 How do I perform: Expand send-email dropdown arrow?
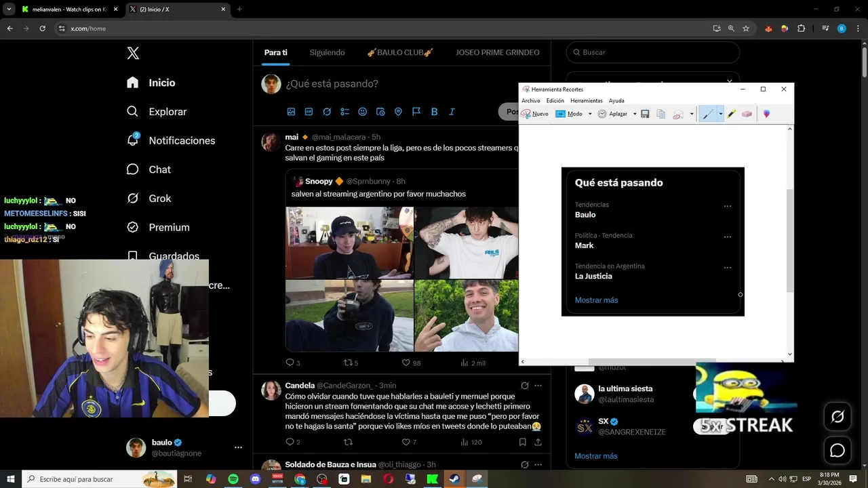pyautogui.click(x=692, y=114)
